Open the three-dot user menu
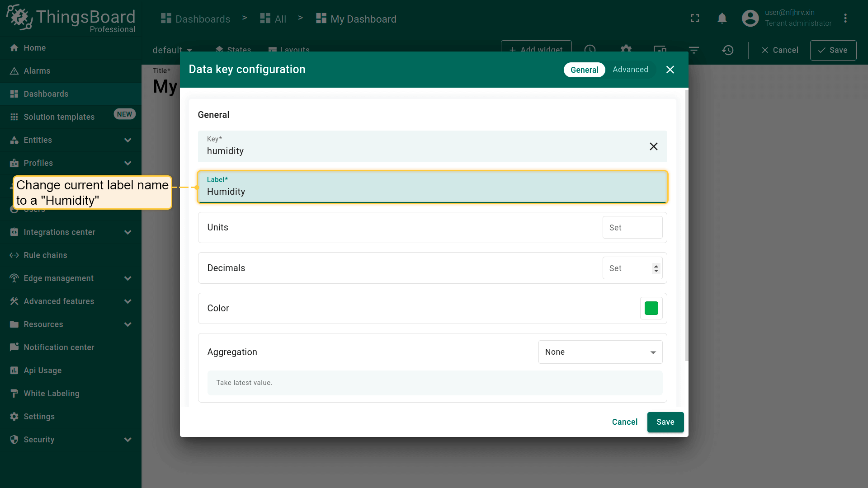Viewport: 868px width, 488px height. click(845, 19)
